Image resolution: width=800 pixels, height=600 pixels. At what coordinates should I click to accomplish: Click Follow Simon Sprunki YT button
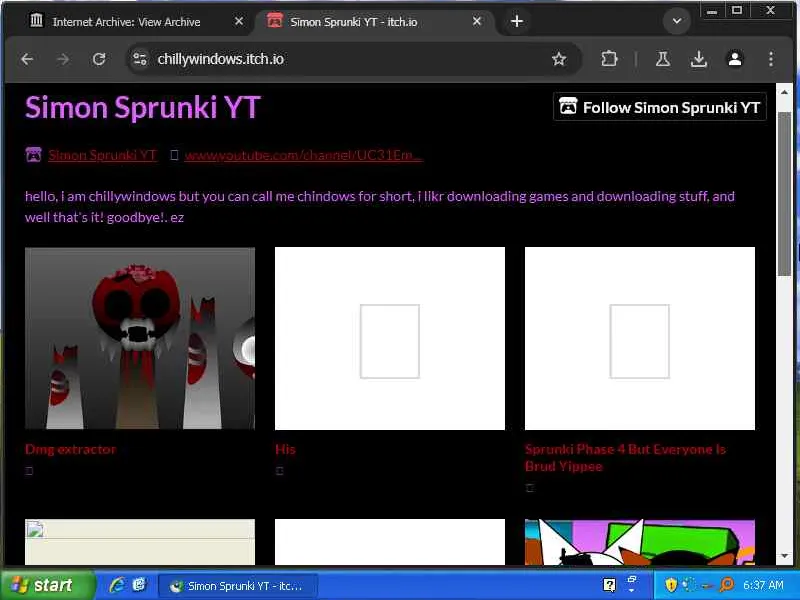click(660, 107)
